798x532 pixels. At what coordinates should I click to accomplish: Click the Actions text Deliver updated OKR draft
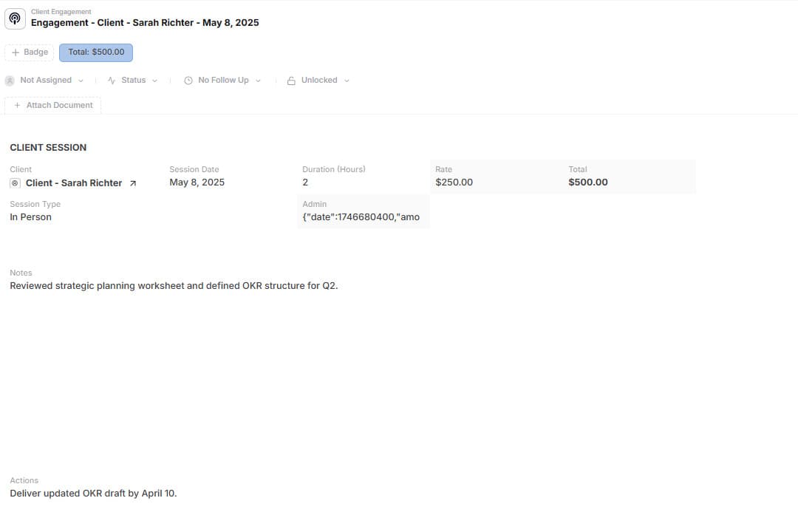pyautogui.click(x=93, y=494)
